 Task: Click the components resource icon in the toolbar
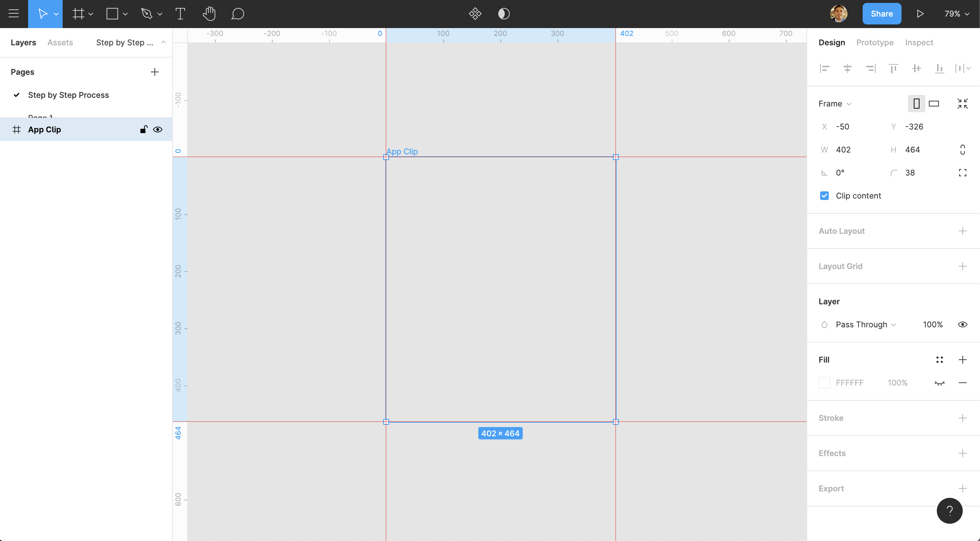pos(475,14)
